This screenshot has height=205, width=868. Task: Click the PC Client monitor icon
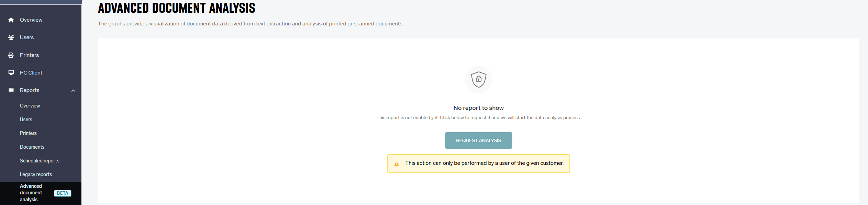point(11,73)
